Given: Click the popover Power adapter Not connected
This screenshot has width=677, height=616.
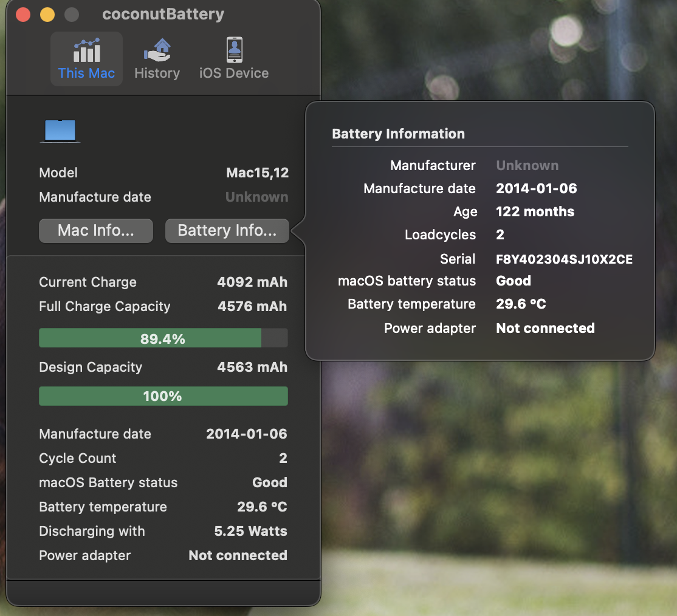Looking at the screenshot, I should pos(545,328).
